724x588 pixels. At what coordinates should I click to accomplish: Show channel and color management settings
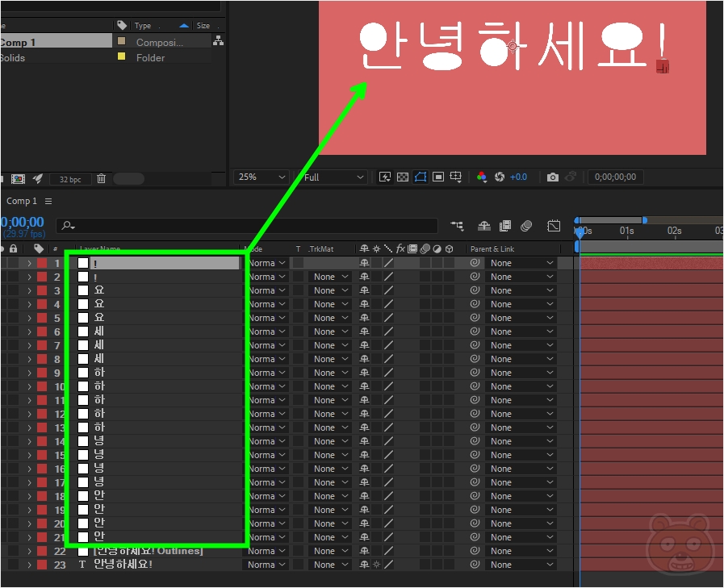pyautogui.click(x=482, y=177)
